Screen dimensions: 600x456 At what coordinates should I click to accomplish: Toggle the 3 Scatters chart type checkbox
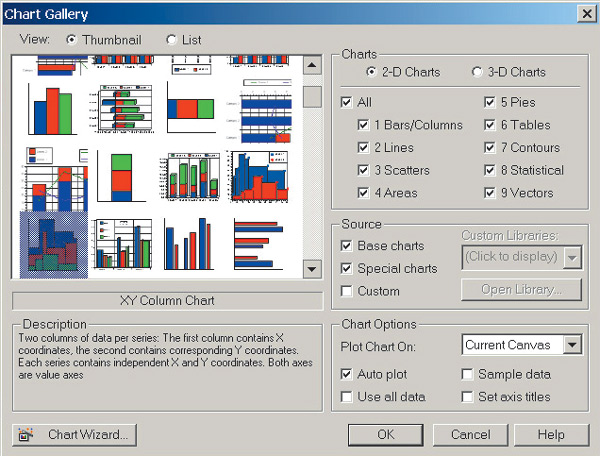(x=364, y=170)
